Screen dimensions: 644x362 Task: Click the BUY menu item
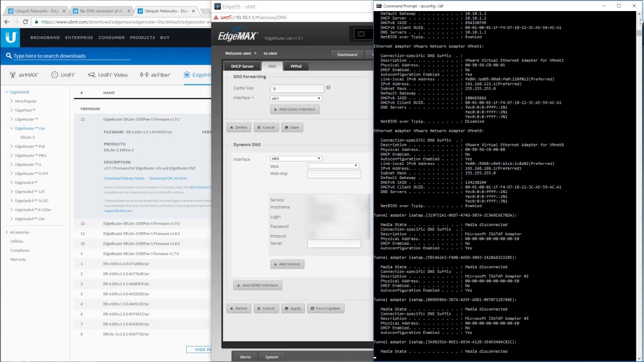pyautogui.click(x=165, y=38)
